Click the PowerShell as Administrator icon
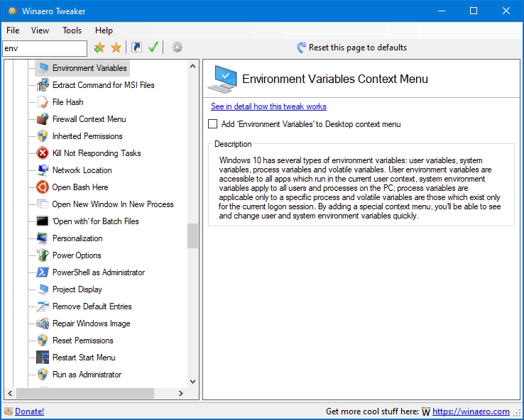Viewport: 524px width, 420px height. [43, 272]
